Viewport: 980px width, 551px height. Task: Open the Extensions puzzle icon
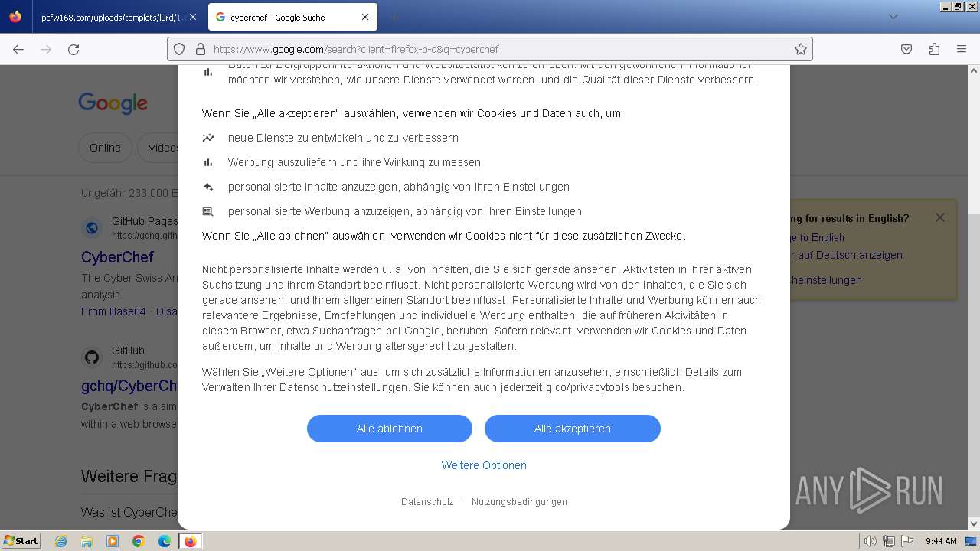tap(934, 49)
